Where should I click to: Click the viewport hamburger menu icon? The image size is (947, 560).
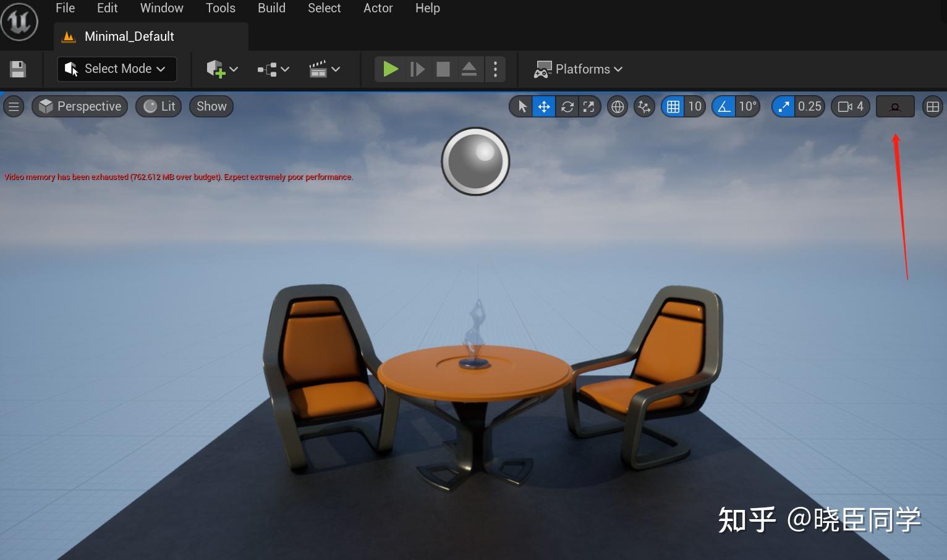(14, 106)
